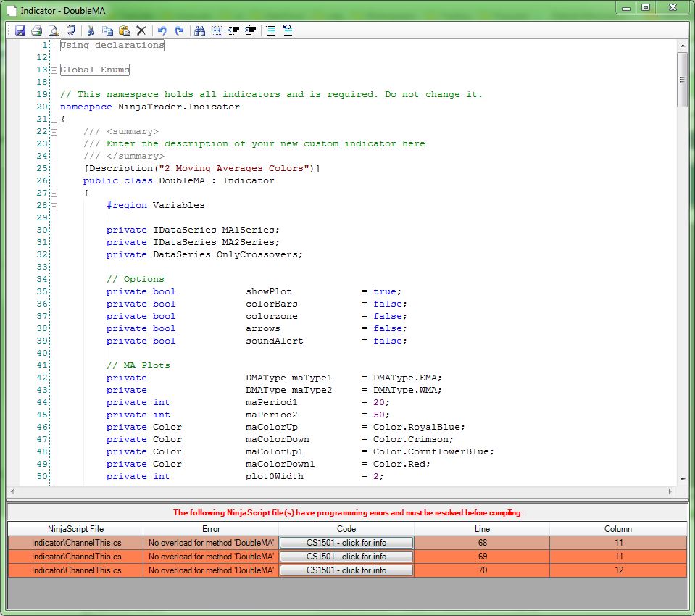Click the Delete X icon
This screenshot has height=616, width=695.
click(x=141, y=30)
